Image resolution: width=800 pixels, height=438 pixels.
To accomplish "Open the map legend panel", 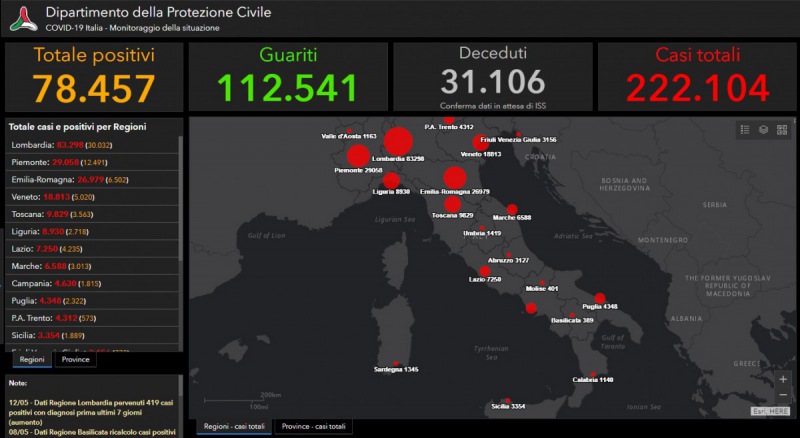I will [745, 129].
